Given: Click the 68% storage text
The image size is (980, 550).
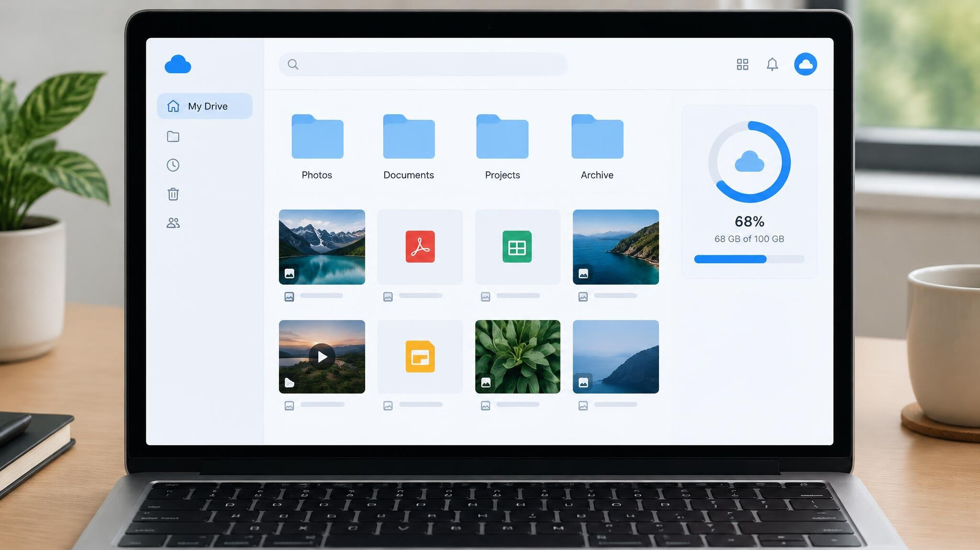Looking at the screenshot, I should (749, 221).
